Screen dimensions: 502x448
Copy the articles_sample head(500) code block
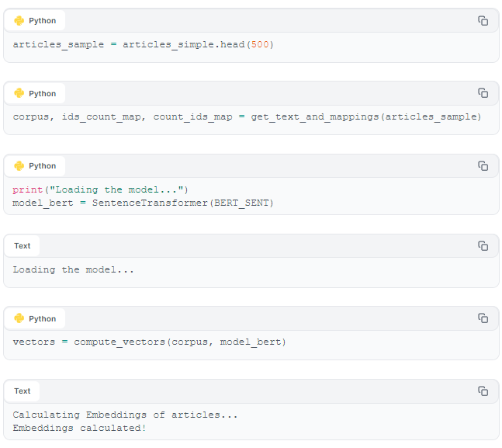pyautogui.click(x=483, y=21)
